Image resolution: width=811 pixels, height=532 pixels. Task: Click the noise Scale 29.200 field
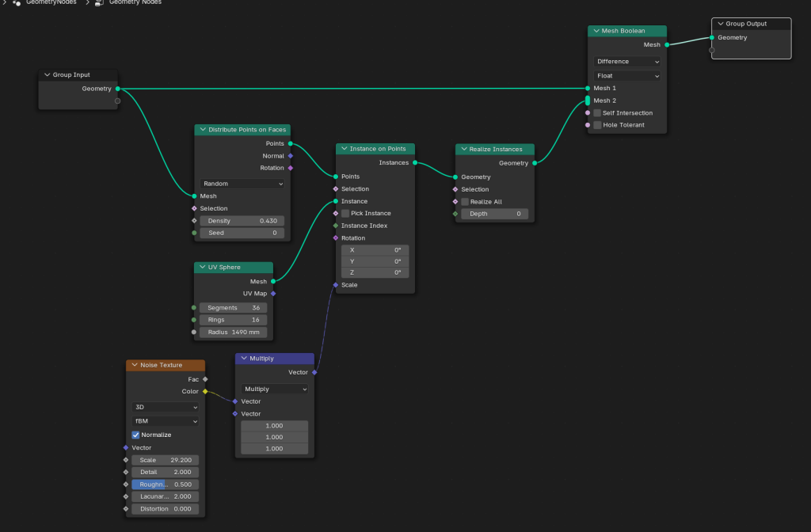click(165, 460)
